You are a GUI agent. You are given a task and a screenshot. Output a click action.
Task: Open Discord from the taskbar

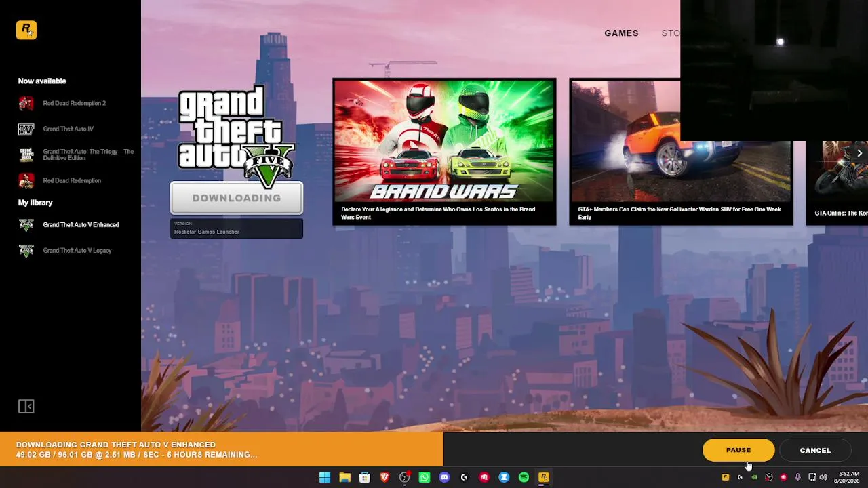[444, 477]
